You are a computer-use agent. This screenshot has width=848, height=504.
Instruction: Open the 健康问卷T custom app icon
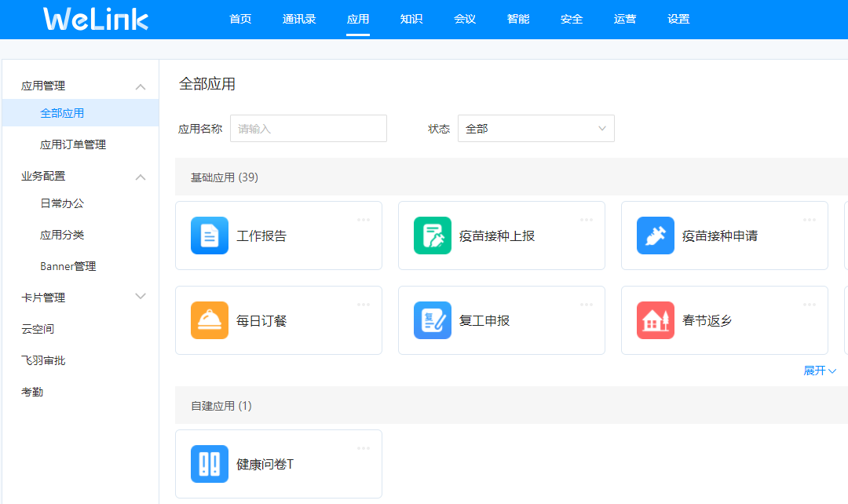pos(209,463)
